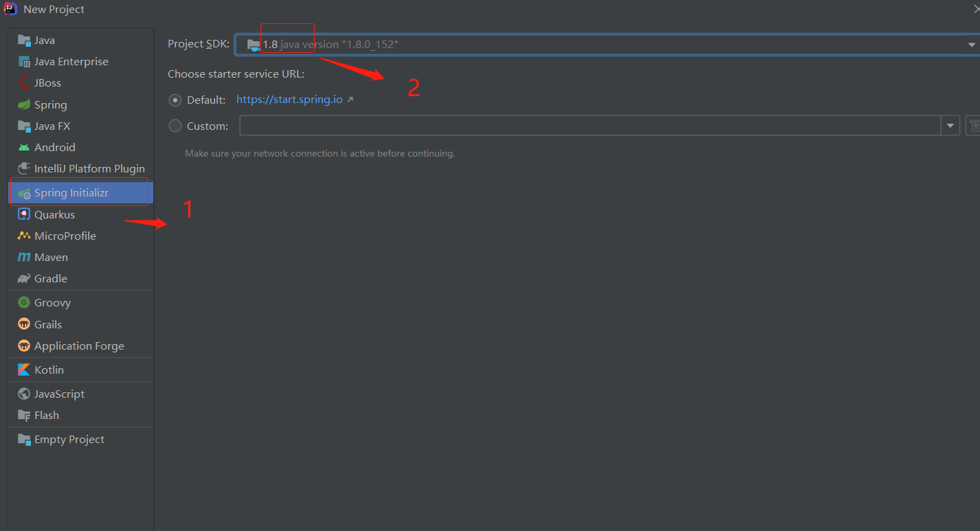
Task: Click the MicroProfile icon
Action: (x=24, y=236)
